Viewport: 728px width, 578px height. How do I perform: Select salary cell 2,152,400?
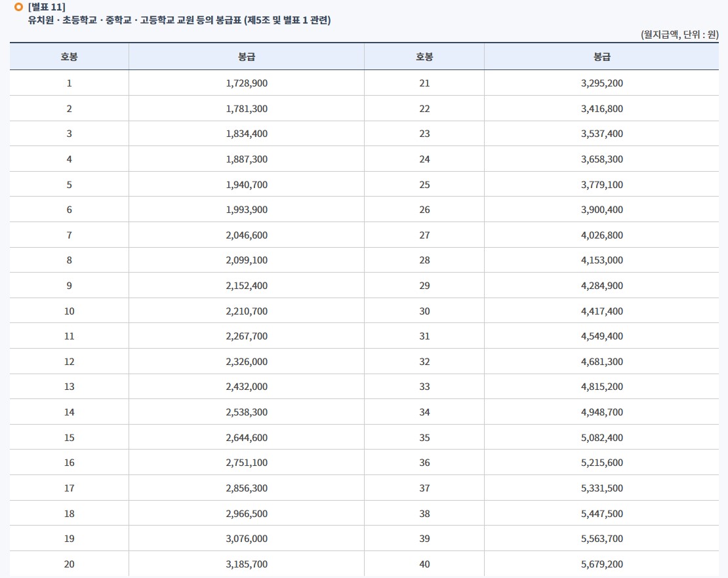pos(247,286)
